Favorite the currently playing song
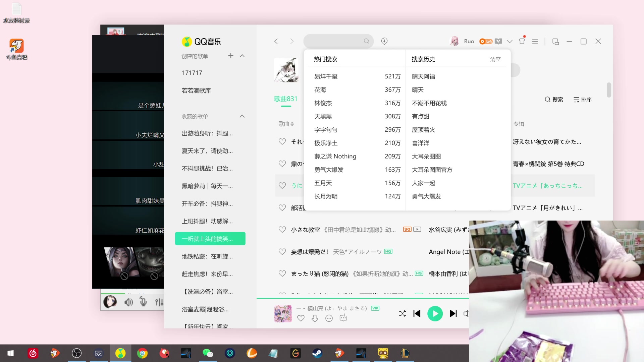 point(301,318)
